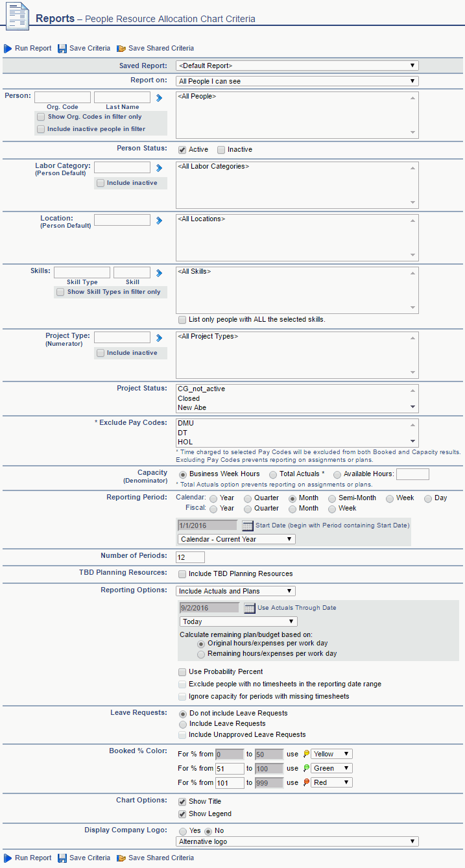Image resolution: width=465 pixels, height=868 pixels.
Task: Check Include TBD Planning Resources
Action: [x=182, y=574]
